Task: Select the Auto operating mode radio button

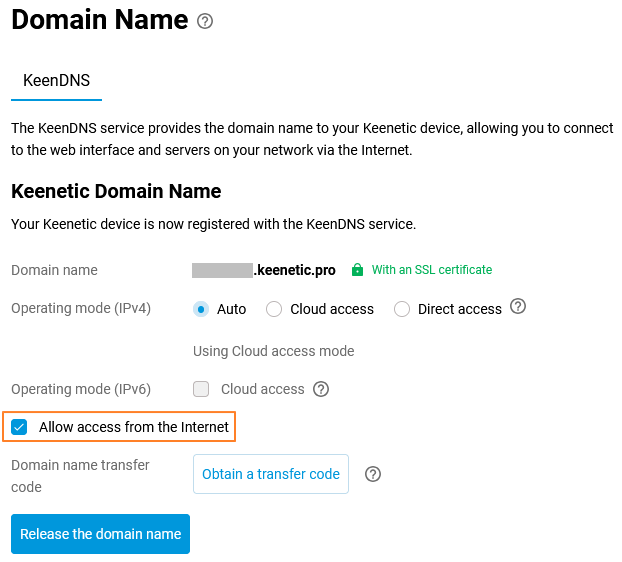Action: pyautogui.click(x=201, y=309)
